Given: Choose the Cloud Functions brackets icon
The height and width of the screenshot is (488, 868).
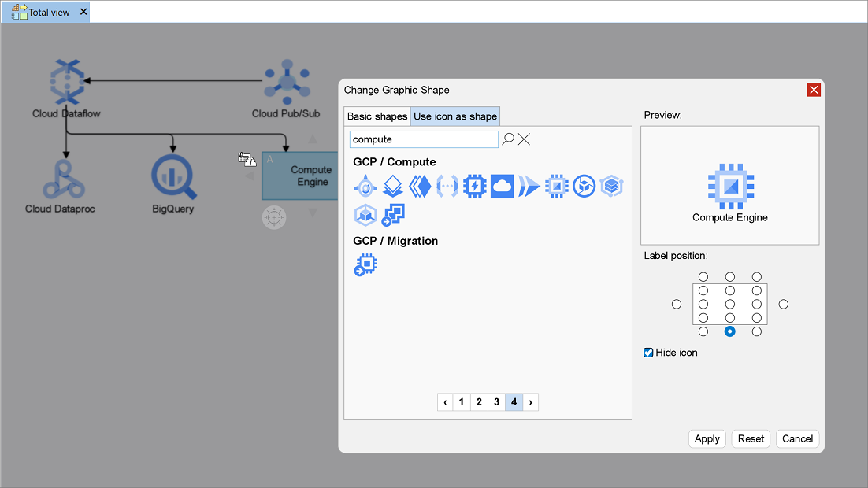Looking at the screenshot, I should [x=447, y=187].
